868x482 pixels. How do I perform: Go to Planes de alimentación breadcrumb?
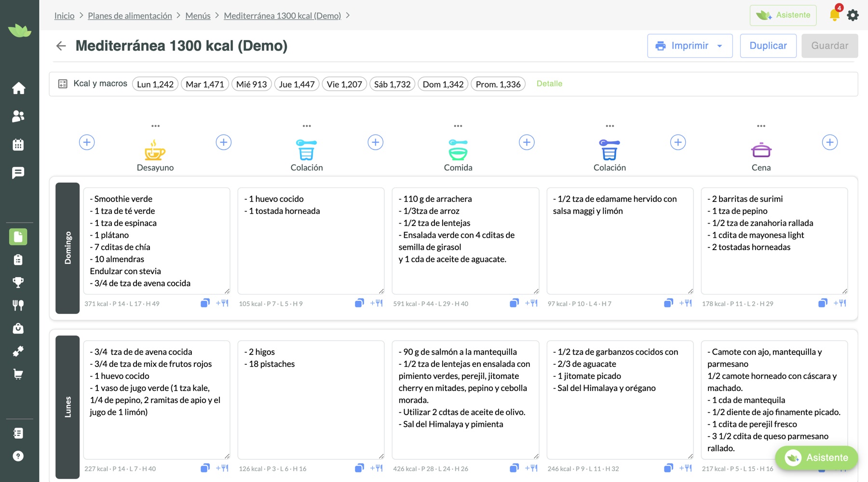(x=130, y=16)
